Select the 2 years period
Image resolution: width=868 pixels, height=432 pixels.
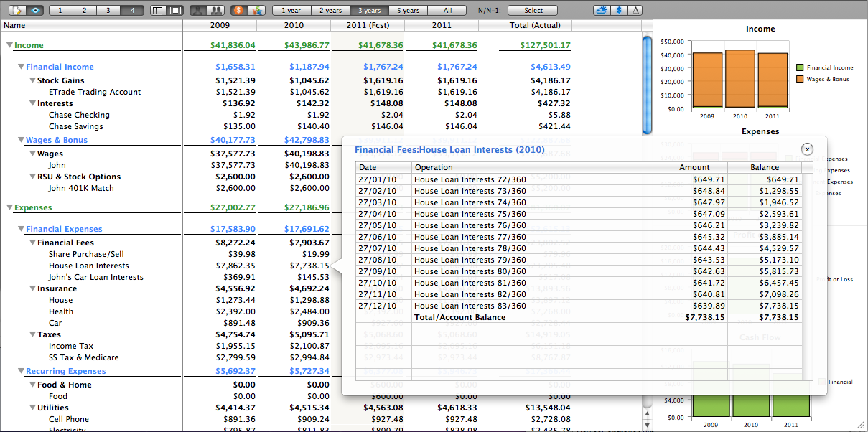click(330, 11)
